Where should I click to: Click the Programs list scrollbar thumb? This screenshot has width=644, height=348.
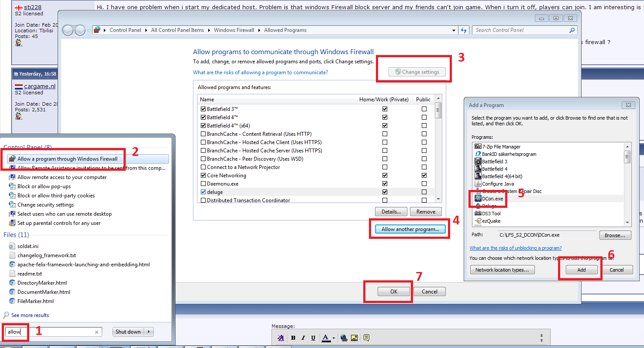pos(627,156)
